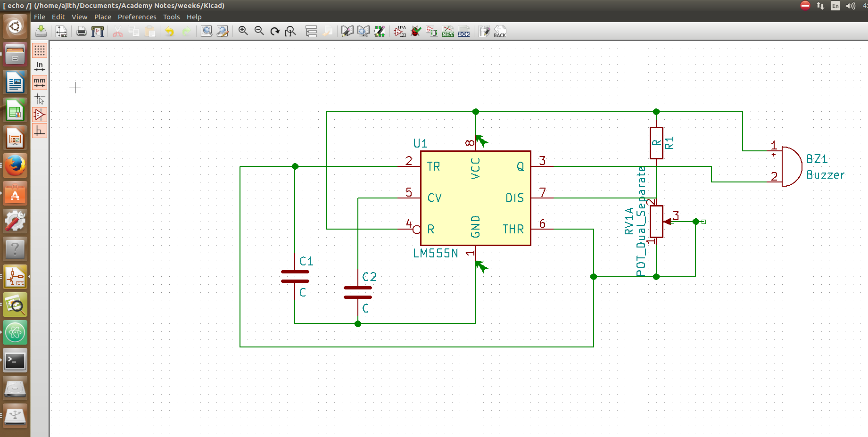Open the File menu
This screenshot has width=868, height=437.
40,17
